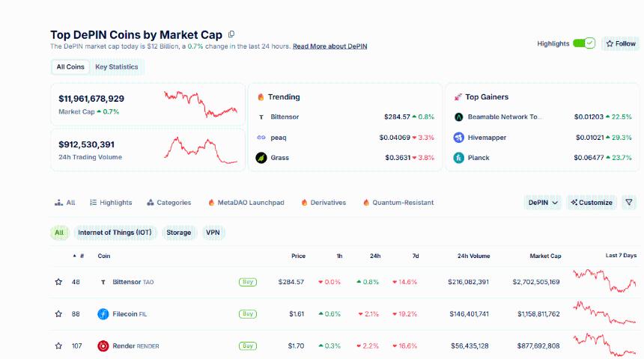Click the Beamable Network logo icon
Viewport: 644px width, 359px height.
coord(459,117)
